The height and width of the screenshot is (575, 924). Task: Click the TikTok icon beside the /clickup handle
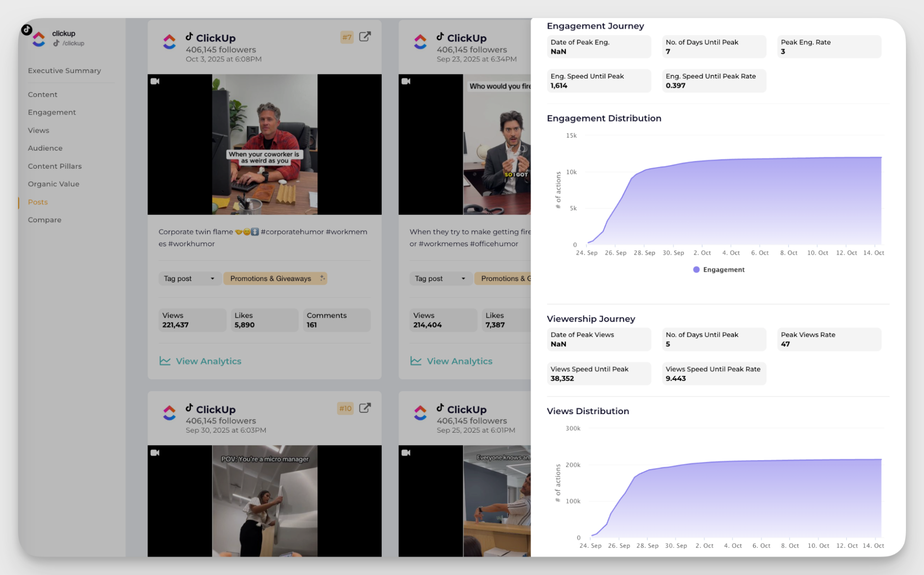(x=55, y=43)
